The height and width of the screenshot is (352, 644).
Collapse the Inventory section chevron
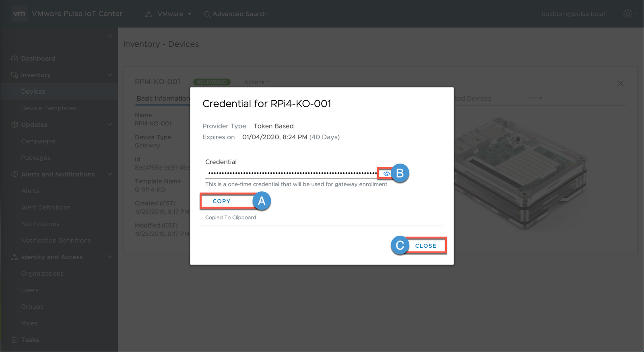(110, 75)
